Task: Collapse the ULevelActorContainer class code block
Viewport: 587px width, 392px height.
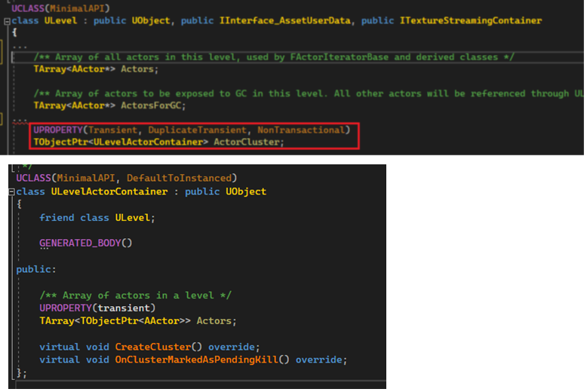Action: point(11,192)
